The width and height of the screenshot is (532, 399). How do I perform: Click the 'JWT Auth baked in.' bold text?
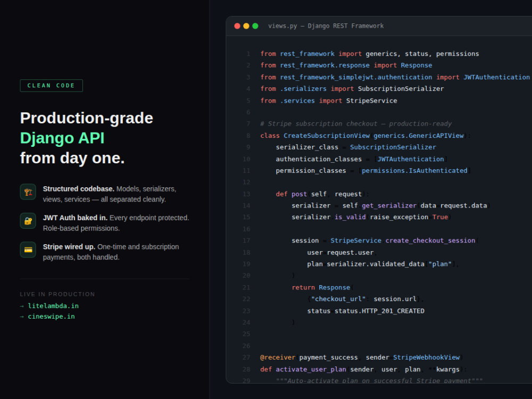click(76, 218)
